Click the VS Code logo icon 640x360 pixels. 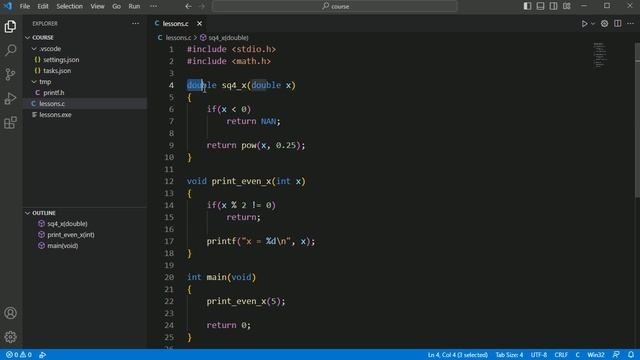pyautogui.click(x=8, y=6)
